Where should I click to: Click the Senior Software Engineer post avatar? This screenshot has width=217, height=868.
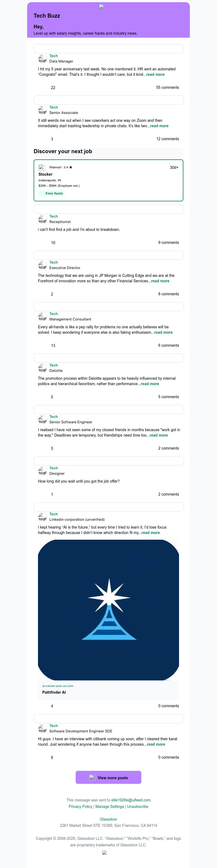42,419
